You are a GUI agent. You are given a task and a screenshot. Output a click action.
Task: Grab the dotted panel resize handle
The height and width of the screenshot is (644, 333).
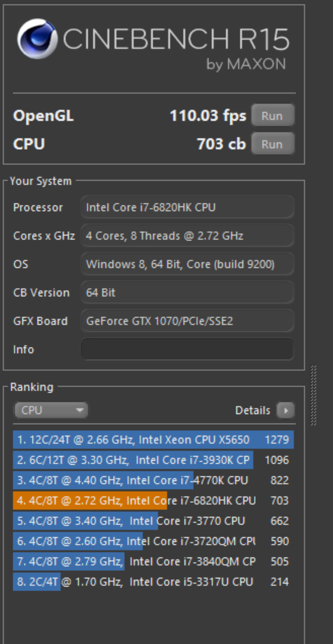click(314, 395)
